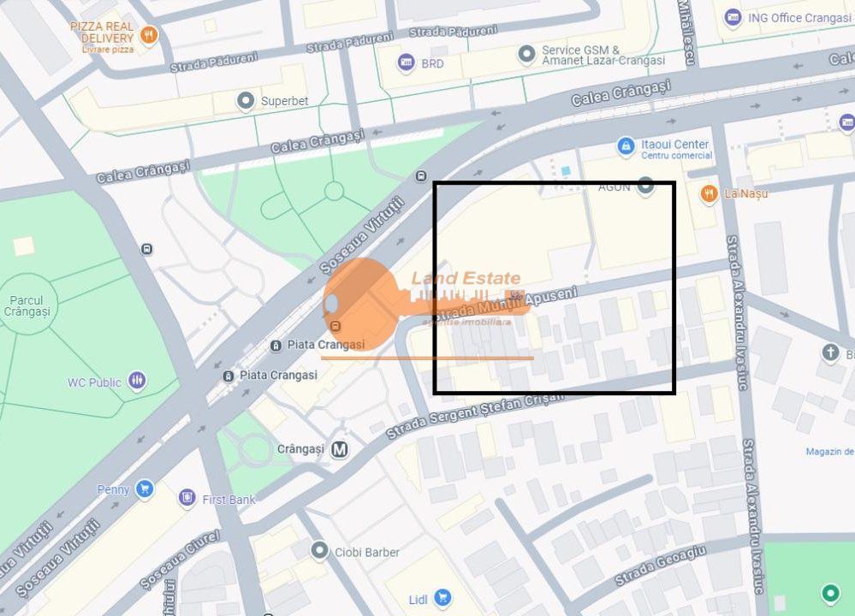
Task: Click the Land Estate logo watermark
Action: [427, 309]
